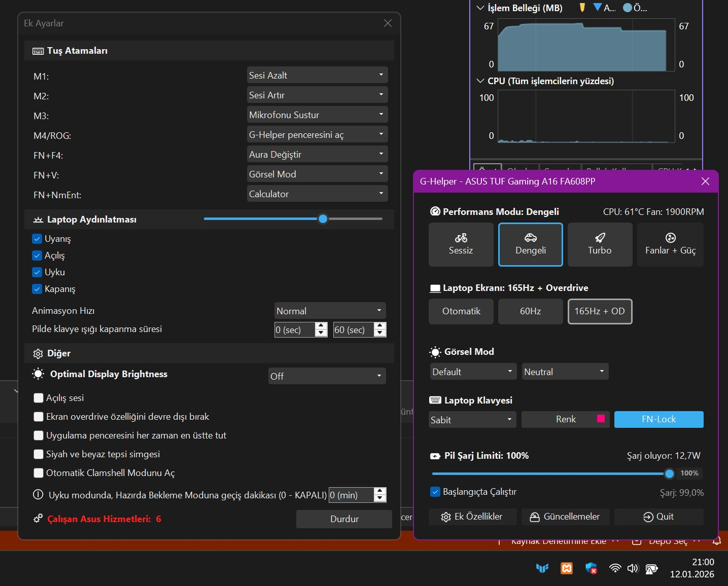Open the XAMPP tray icon
Viewport: 728px width, 586px height.
567,568
